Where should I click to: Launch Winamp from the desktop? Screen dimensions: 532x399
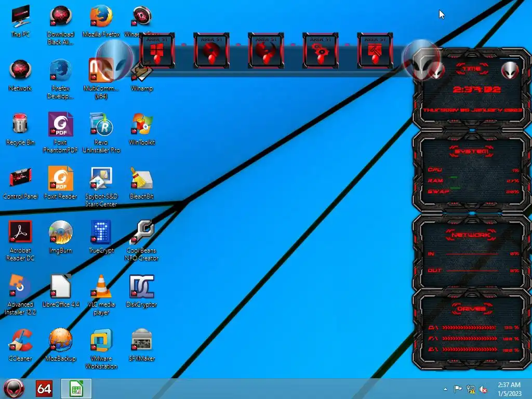tap(141, 78)
